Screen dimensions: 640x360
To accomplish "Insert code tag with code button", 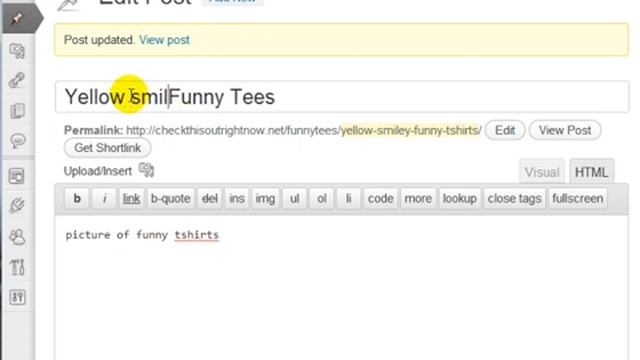I will pos(380,199).
